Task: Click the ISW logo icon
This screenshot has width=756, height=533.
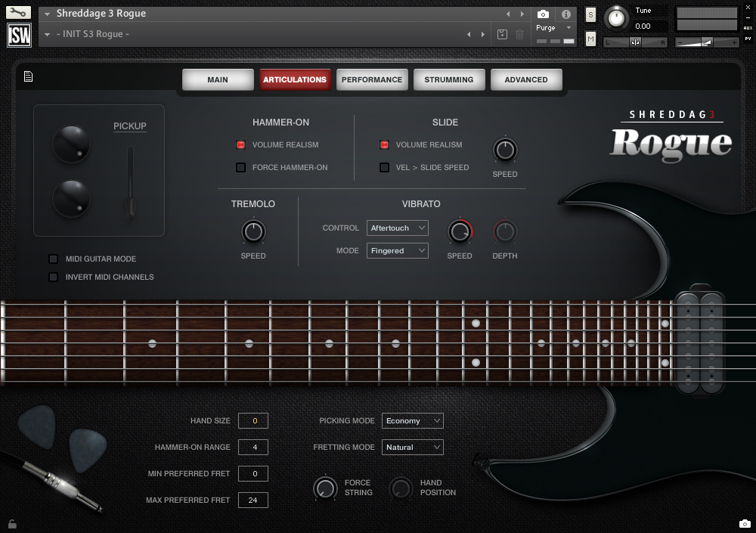Action: [x=18, y=35]
